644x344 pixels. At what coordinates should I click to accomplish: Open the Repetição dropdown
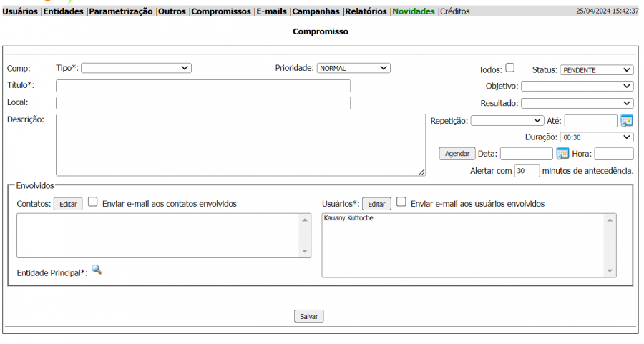click(x=507, y=121)
